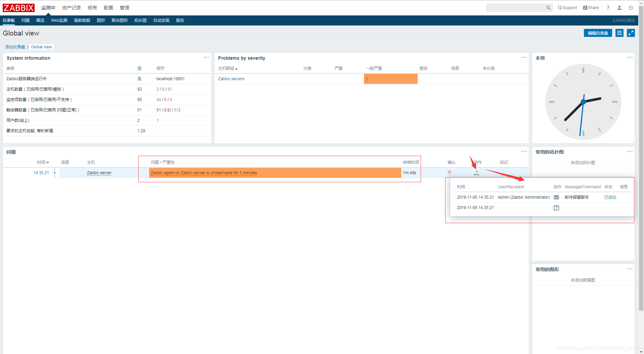Click the power sign-out icon
Viewport: 644px width, 354px height.
click(631, 8)
